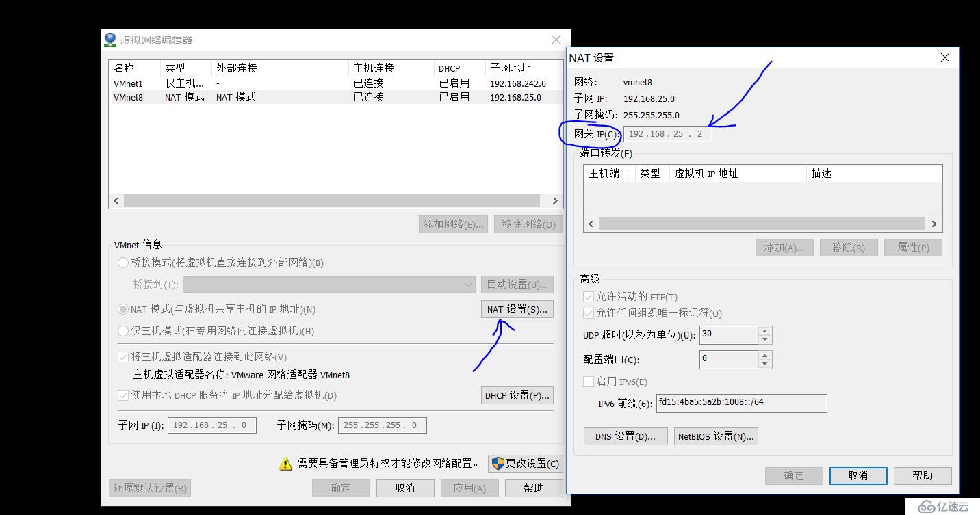Click the 属性(P) button
This screenshot has width=980, height=515.
(x=913, y=248)
